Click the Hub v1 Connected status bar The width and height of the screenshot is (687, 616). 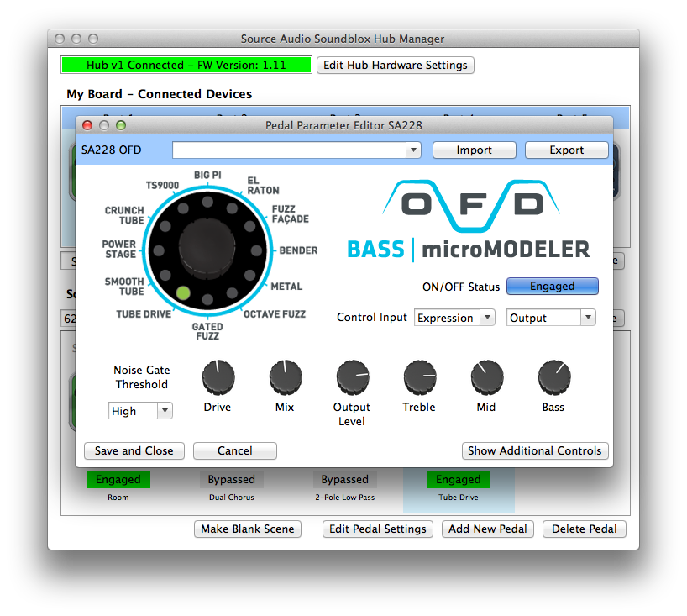(x=186, y=65)
